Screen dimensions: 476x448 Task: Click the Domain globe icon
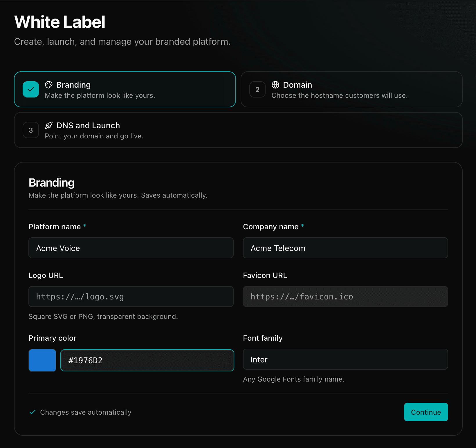(275, 85)
